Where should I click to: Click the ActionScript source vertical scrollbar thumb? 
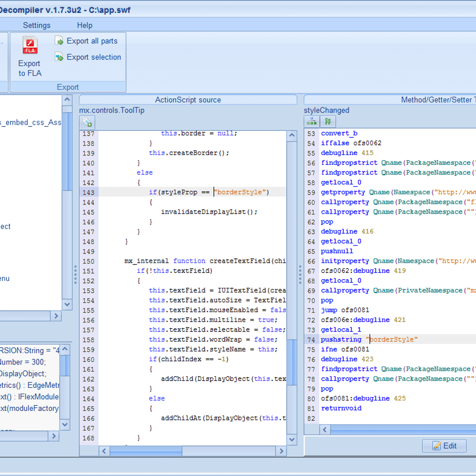(x=292, y=362)
